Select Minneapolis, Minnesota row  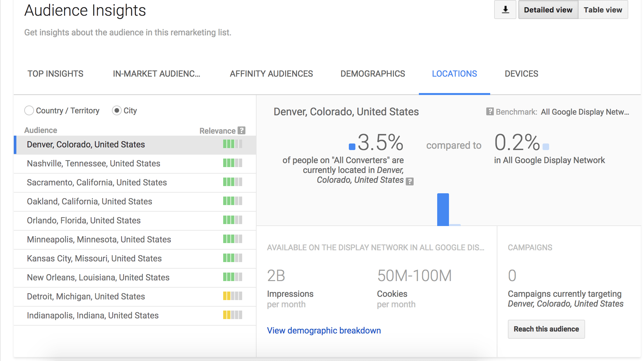[99, 239]
